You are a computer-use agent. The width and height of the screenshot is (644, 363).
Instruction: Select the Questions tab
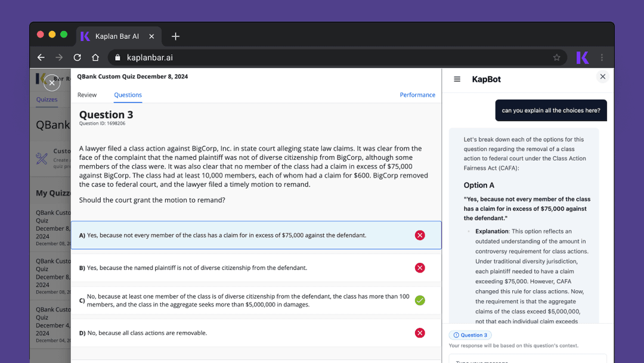[x=128, y=95]
